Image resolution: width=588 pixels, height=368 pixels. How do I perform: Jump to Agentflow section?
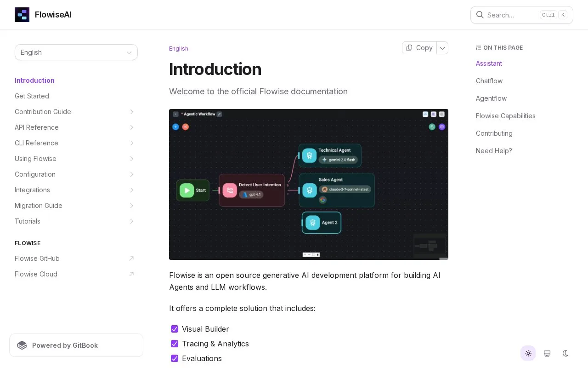491,98
